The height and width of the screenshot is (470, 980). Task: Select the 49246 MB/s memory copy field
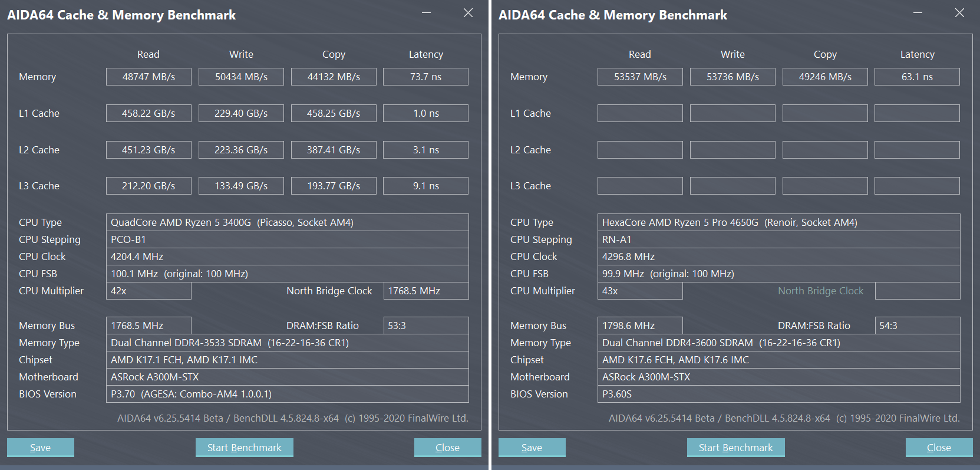(x=825, y=77)
